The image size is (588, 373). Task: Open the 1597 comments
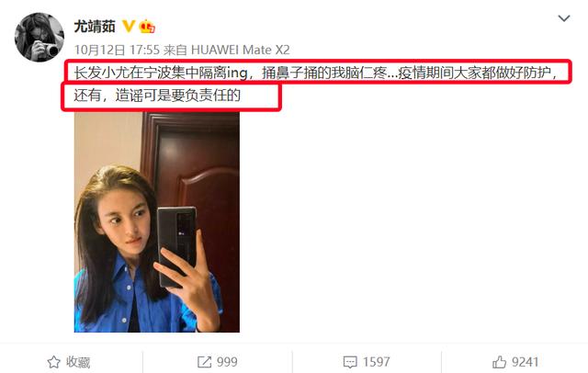tap(376, 362)
